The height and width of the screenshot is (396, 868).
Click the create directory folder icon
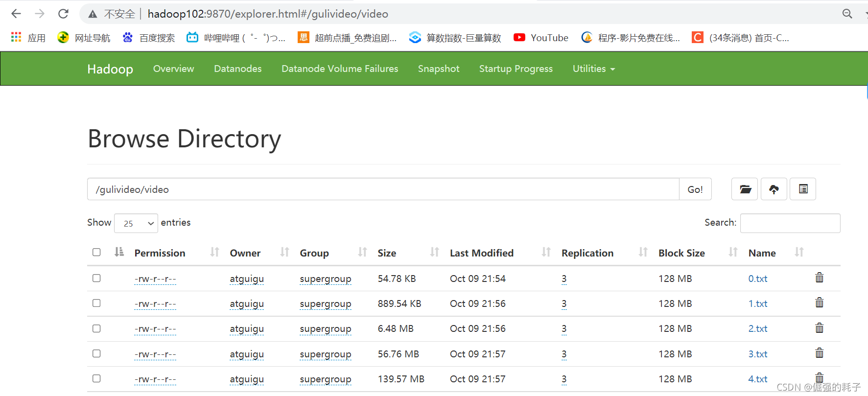pos(745,189)
